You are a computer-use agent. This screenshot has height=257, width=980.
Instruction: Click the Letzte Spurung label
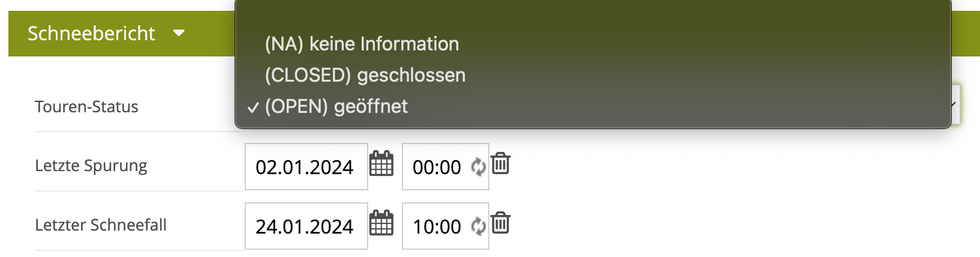point(91,166)
